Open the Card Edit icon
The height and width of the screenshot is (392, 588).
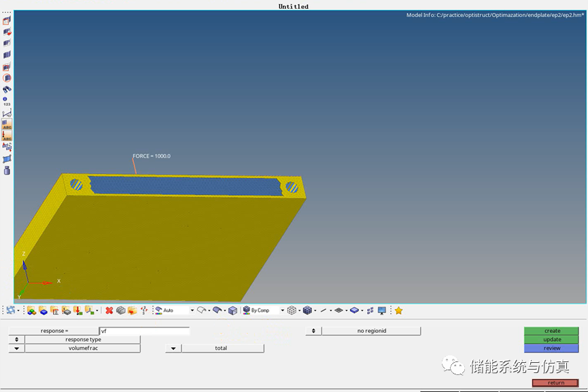(x=121, y=310)
